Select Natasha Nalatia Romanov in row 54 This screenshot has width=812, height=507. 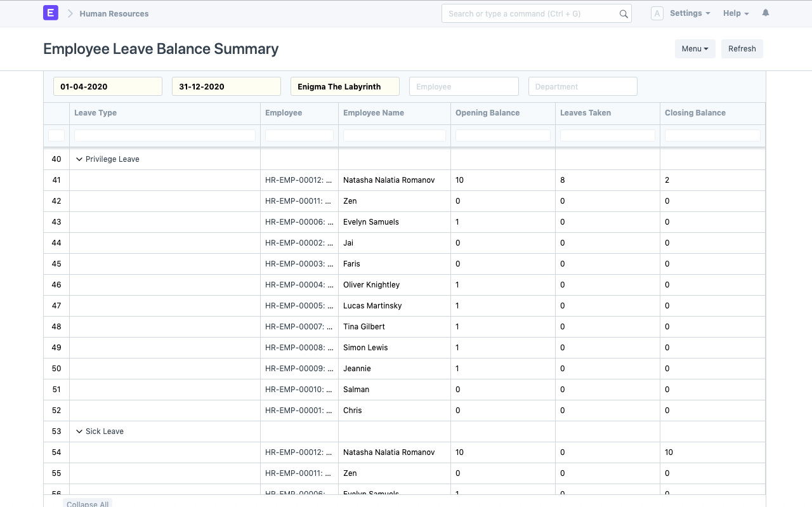click(395, 452)
